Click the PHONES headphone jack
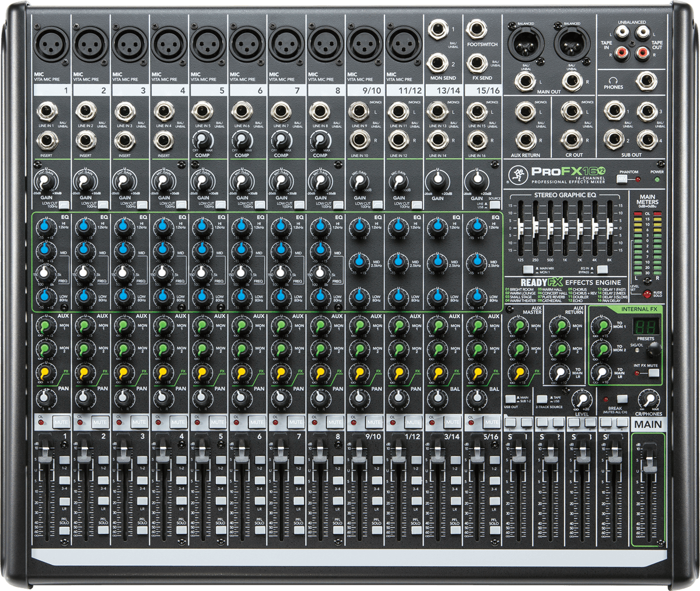This screenshot has width=700, height=591. (645, 81)
